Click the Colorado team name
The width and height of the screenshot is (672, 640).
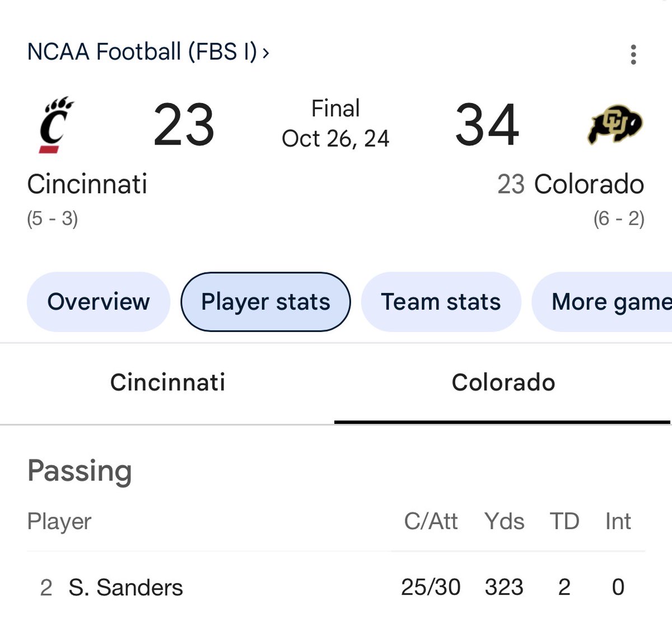tap(589, 184)
